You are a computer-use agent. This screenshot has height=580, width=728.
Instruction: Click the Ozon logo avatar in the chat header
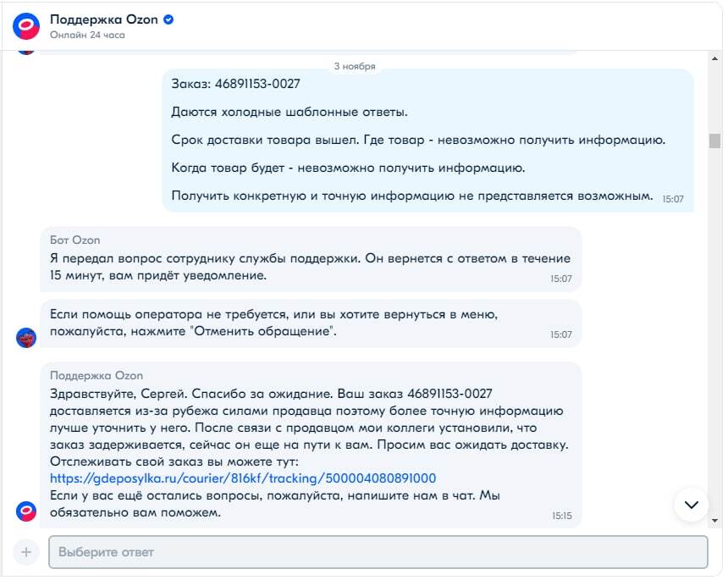pyautogui.click(x=26, y=26)
